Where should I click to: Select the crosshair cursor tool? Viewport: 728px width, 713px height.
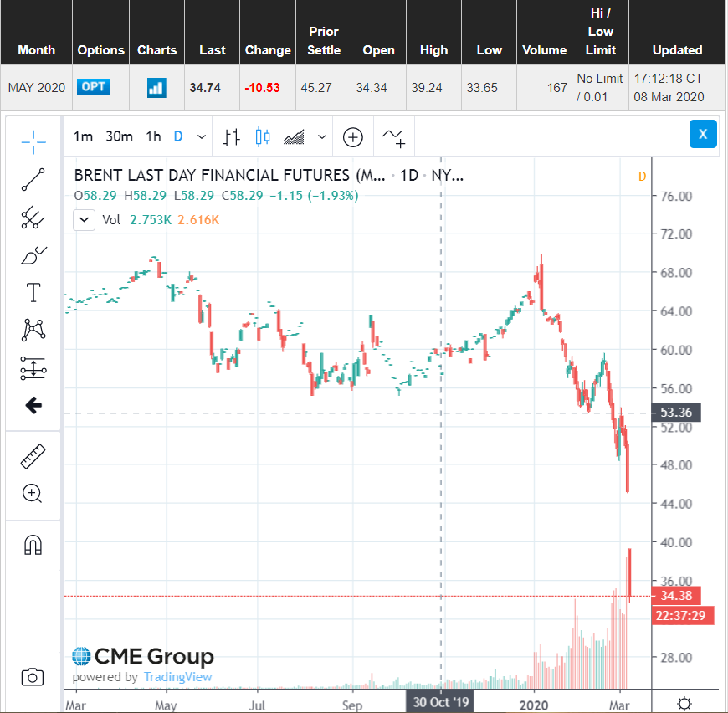pyautogui.click(x=33, y=141)
